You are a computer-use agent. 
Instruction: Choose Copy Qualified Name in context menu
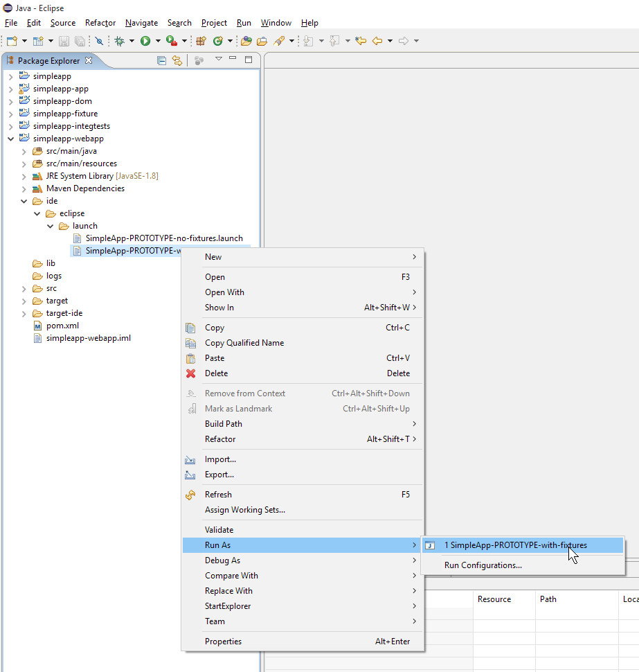(303, 343)
